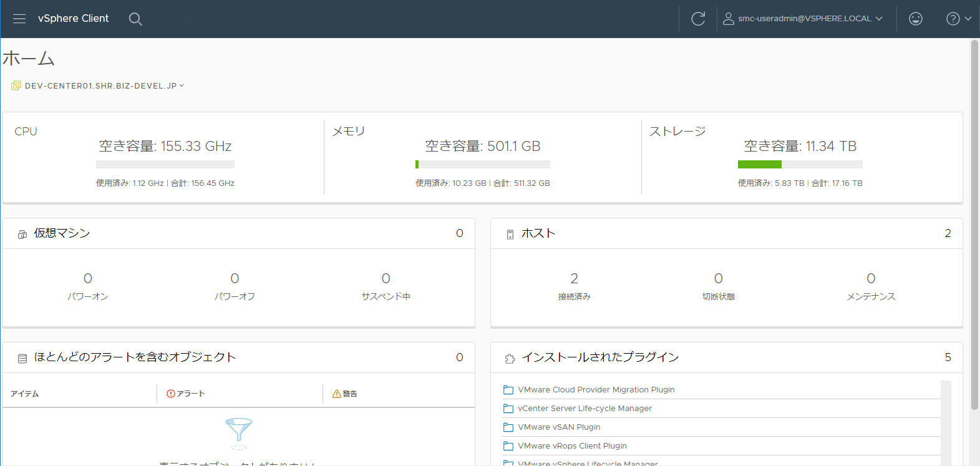This screenshot has width=980, height=466.
Task: Click folder icon for vCenter Server Life-cycle Manager
Action: [x=508, y=409]
